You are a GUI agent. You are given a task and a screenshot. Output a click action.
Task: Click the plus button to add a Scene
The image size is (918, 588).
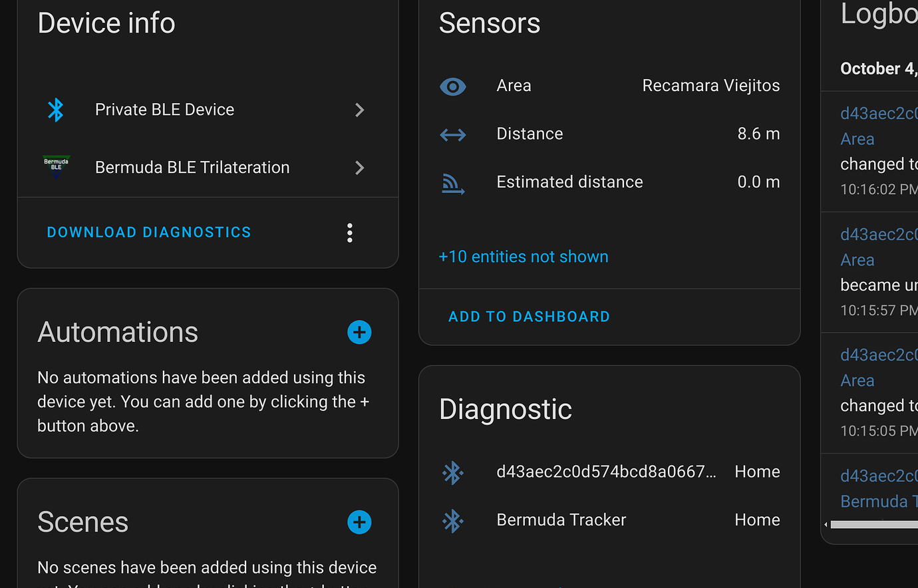pyautogui.click(x=359, y=522)
